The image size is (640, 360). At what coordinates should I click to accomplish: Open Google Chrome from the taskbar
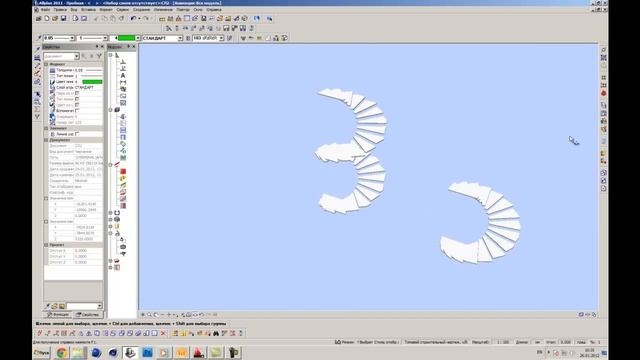[62, 353]
